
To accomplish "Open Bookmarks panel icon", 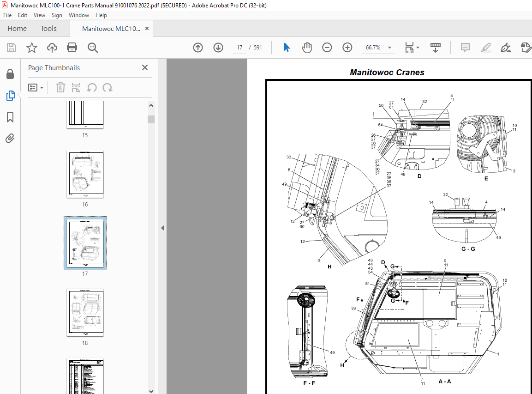I will (10, 117).
